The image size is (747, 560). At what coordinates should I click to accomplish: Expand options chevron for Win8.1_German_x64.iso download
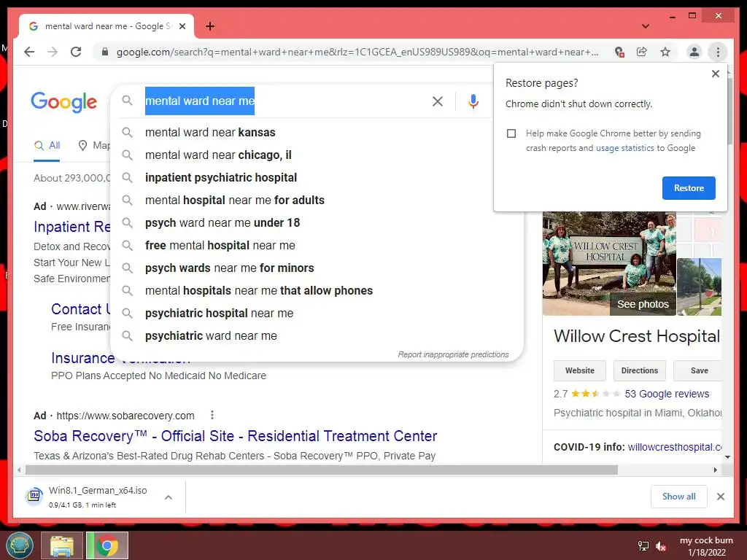pos(169,497)
